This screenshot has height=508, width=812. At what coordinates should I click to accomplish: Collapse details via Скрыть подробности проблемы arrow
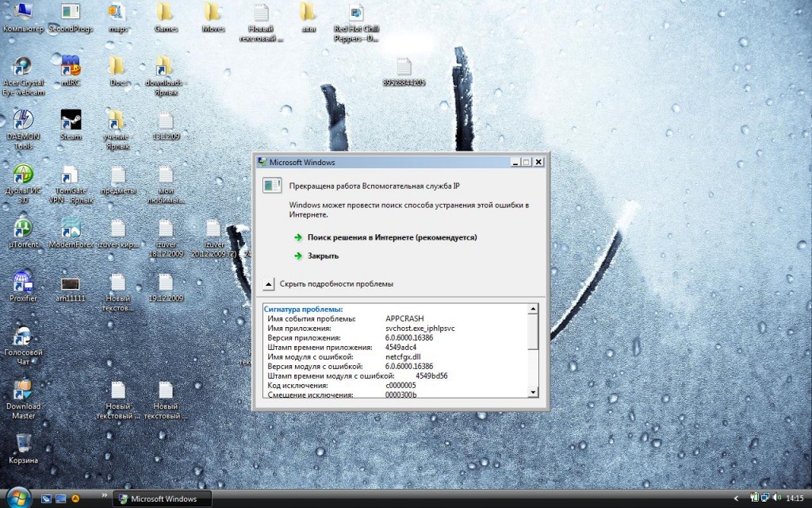click(268, 284)
